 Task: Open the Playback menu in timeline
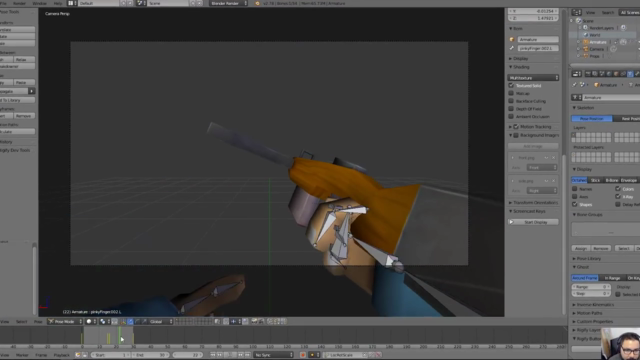coord(62,355)
